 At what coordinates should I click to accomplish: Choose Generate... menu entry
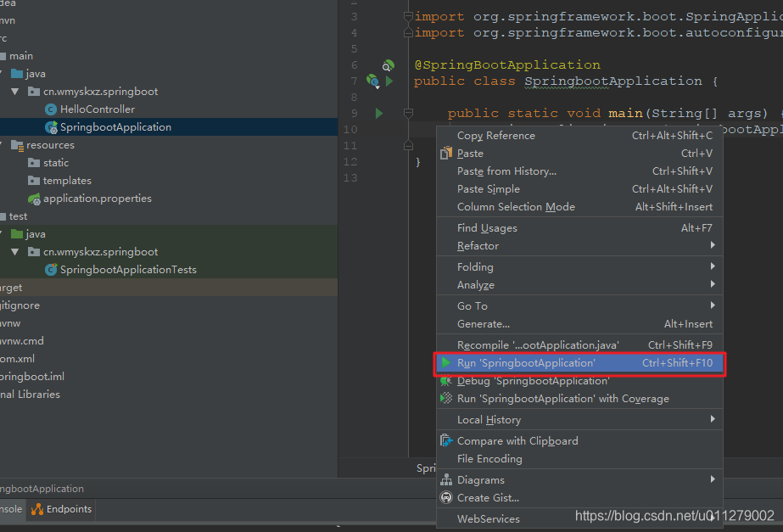(x=579, y=324)
